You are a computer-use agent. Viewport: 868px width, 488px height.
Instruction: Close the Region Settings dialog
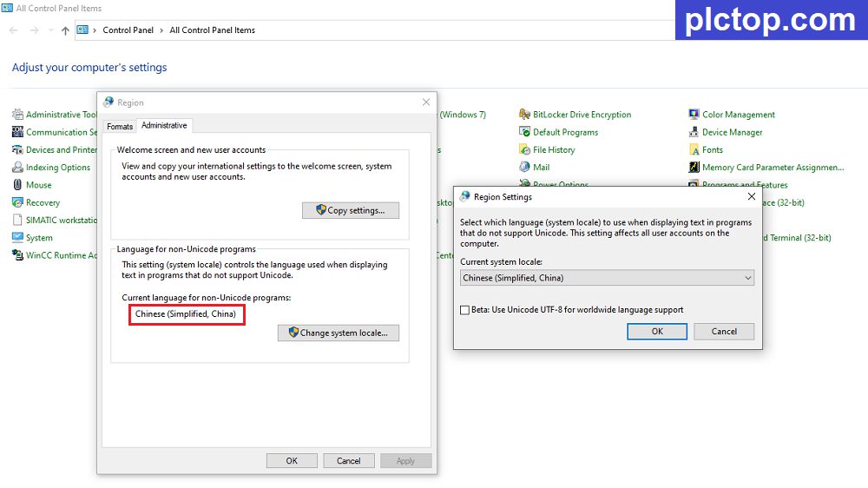751,196
